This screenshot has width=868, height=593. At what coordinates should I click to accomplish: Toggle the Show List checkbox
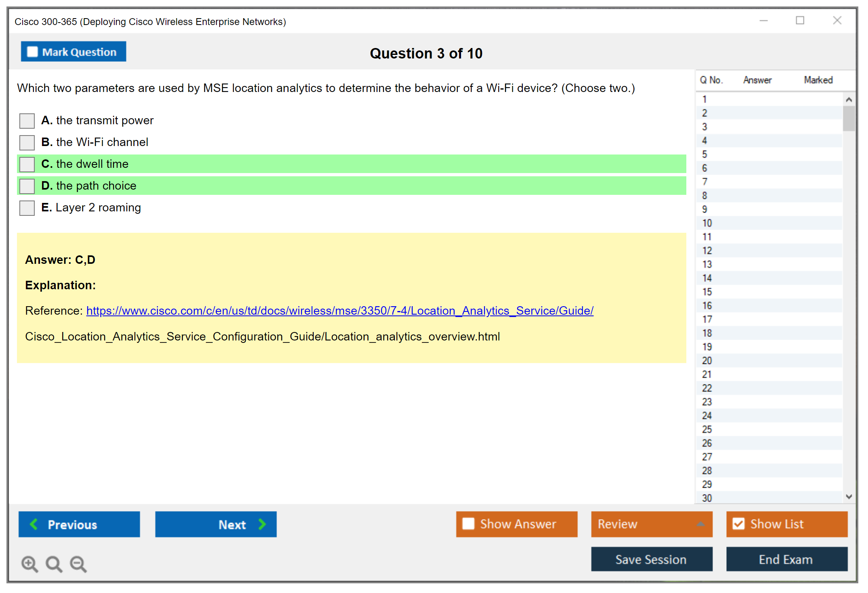[738, 524]
